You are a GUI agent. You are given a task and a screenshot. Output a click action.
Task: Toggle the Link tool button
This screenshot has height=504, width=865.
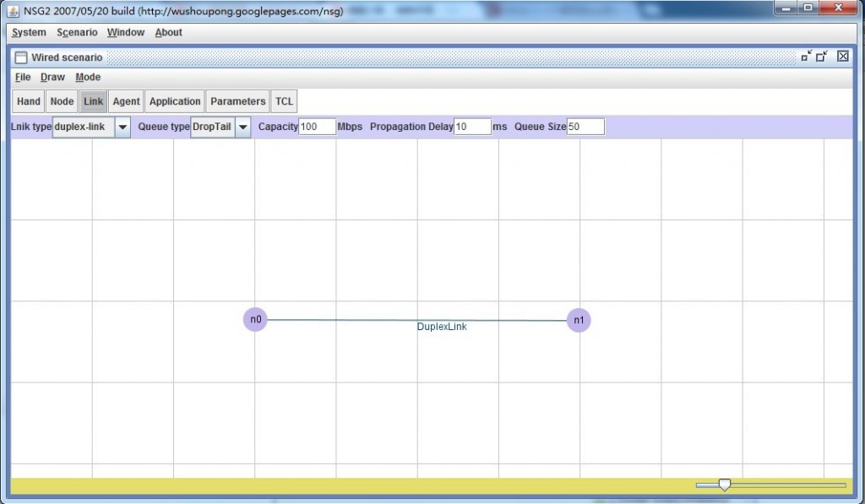pos(93,101)
